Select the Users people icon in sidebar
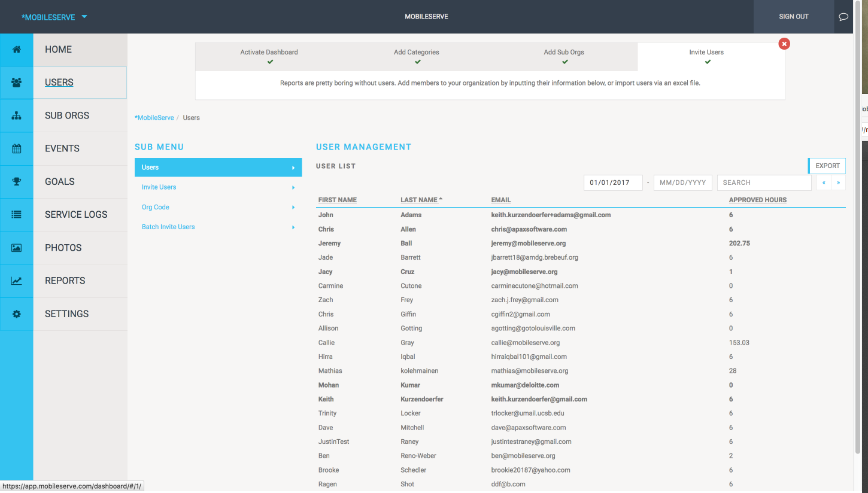868x493 pixels. [16, 83]
